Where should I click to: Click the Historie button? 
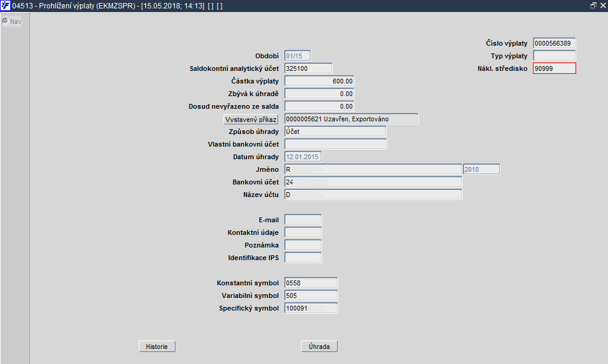click(x=157, y=347)
